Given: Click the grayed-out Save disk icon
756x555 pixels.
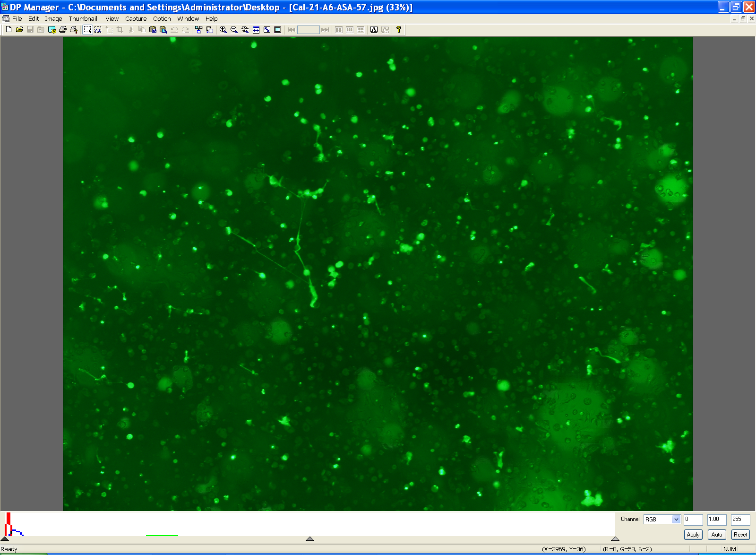Looking at the screenshot, I should coord(30,29).
